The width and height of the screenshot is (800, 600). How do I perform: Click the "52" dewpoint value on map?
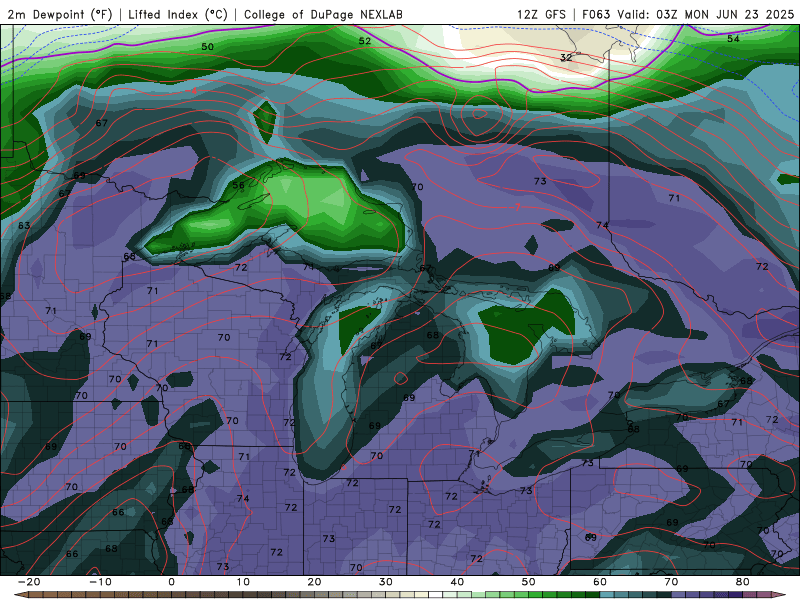click(365, 41)
